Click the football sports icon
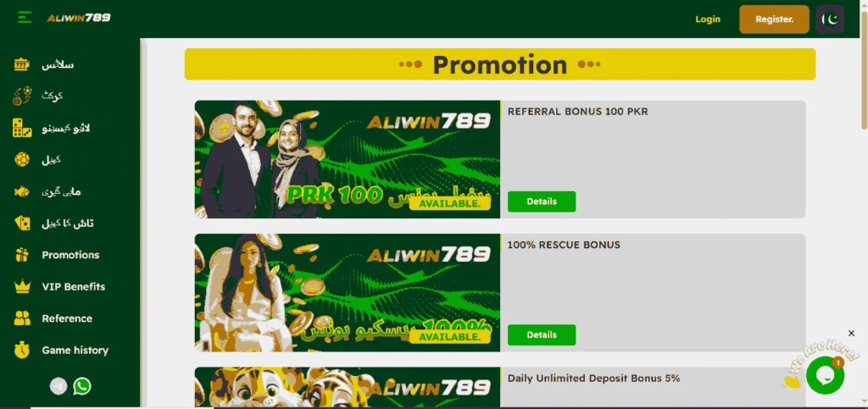 pos(21,160)
